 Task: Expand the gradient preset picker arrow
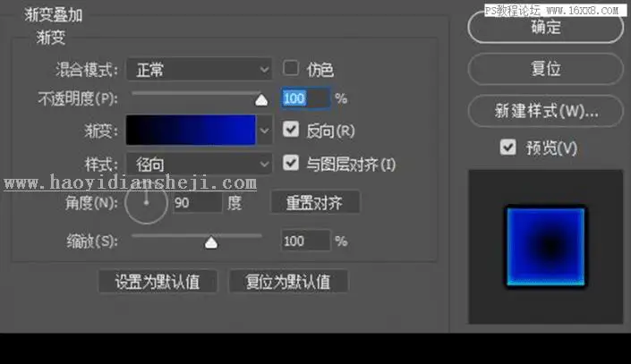pos(264,131)
